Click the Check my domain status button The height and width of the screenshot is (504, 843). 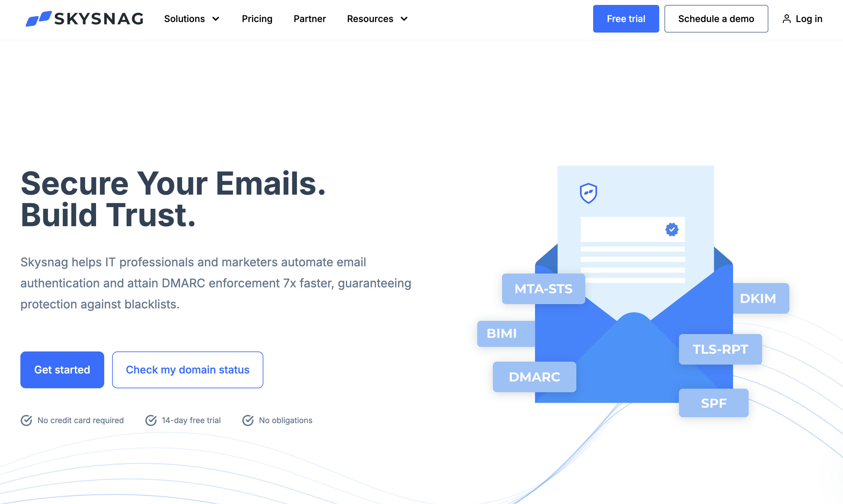pyautogui.click(x=187, y=370)
